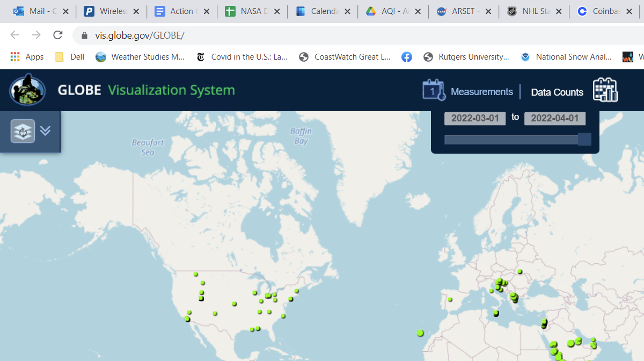Click the GLOBE program logo
Image resolution: width=644 pixels, height=361 pixels.
(x=27, y=90)
